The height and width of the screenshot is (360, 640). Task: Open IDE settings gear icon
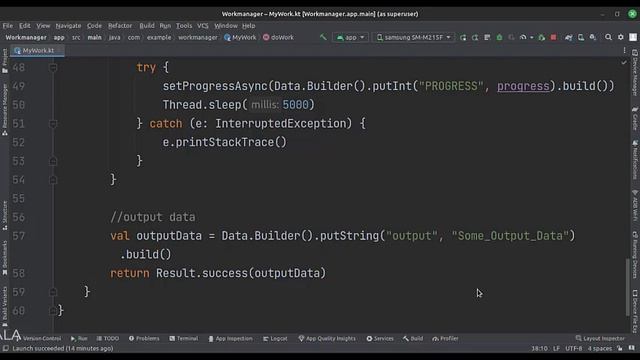pyautogui.click(x=620, y=37)
